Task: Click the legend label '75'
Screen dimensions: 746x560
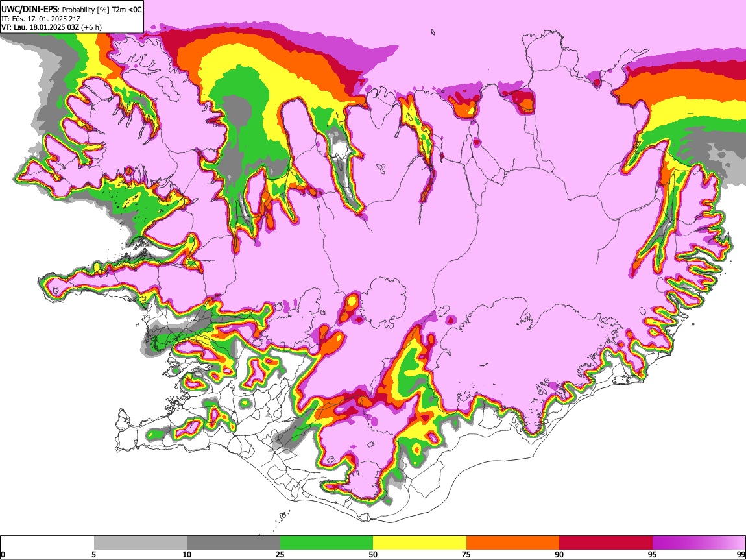Action: (466, 555)
